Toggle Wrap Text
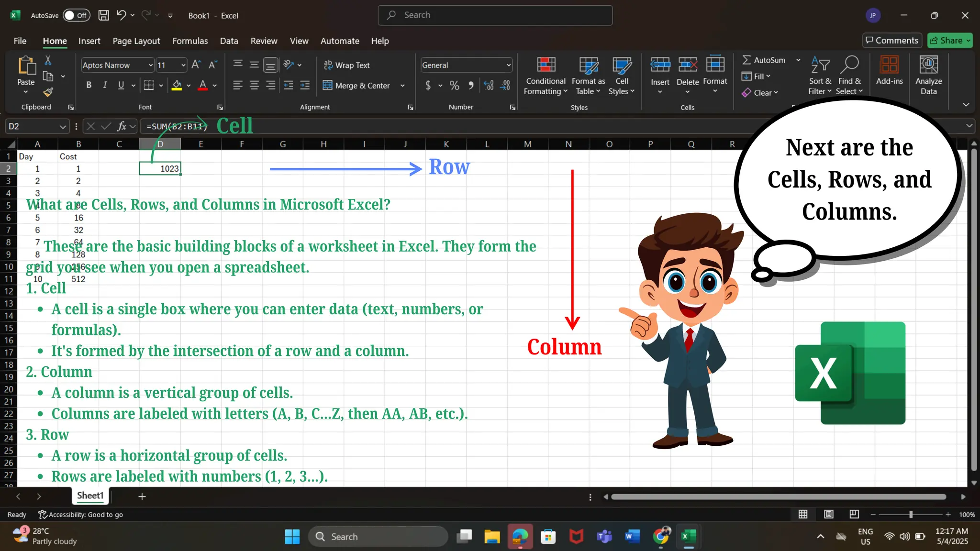The width and height of the screenshot is (980, 551). [346, 65]
